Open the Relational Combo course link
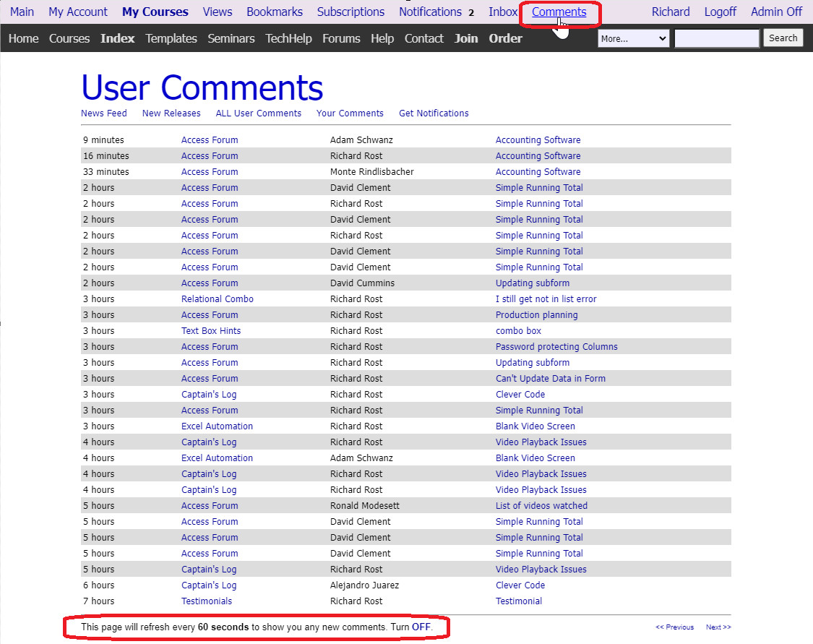This screenshot has height=644, width=813. [x=217, y=299]
